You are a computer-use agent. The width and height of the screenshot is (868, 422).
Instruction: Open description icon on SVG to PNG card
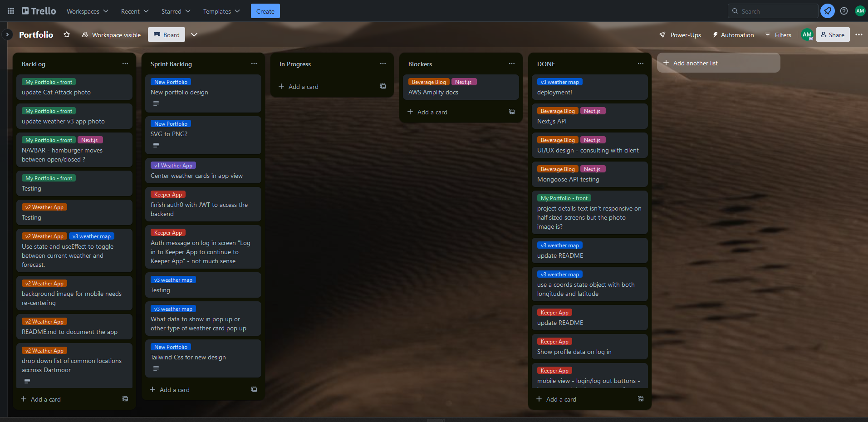(156, 145)
